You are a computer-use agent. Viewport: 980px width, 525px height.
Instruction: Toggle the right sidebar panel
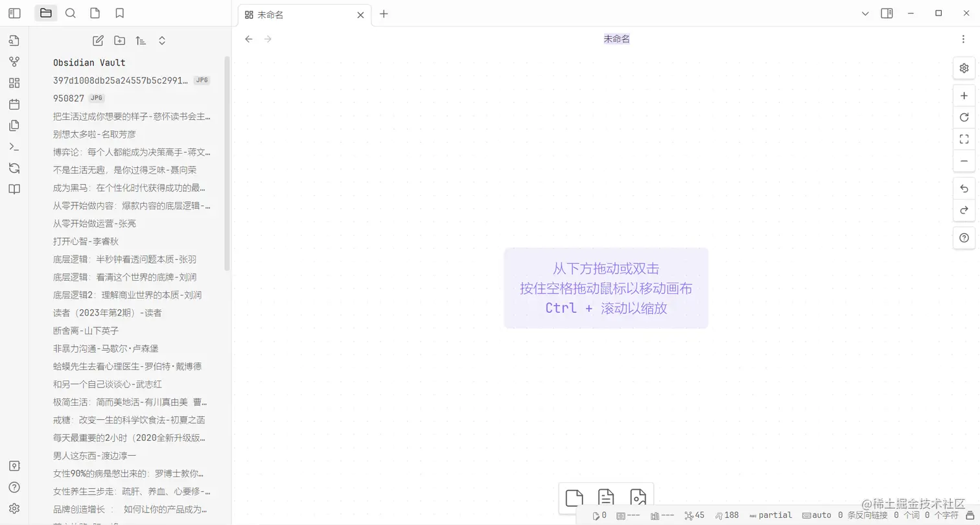(887, 13)
